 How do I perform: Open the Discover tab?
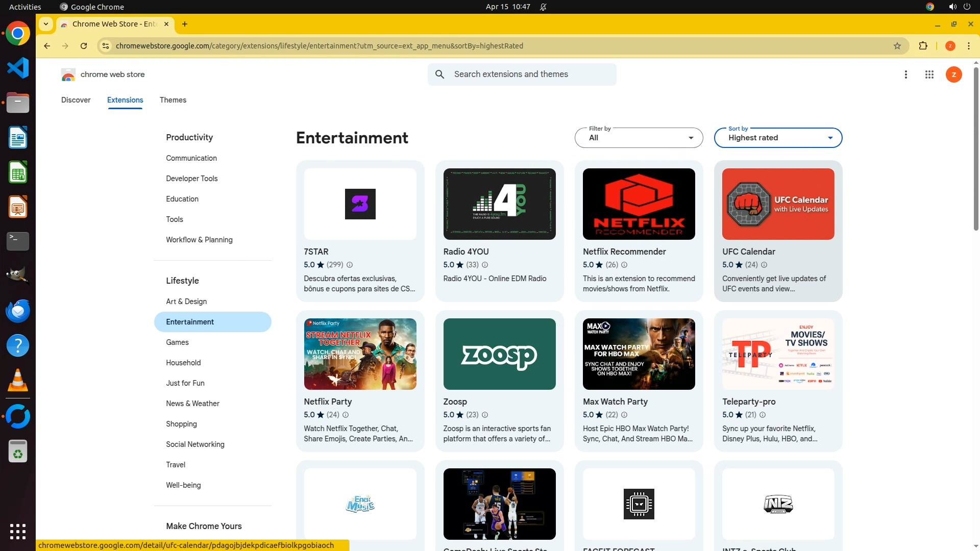pyautogui.click(x=76, y=100)
